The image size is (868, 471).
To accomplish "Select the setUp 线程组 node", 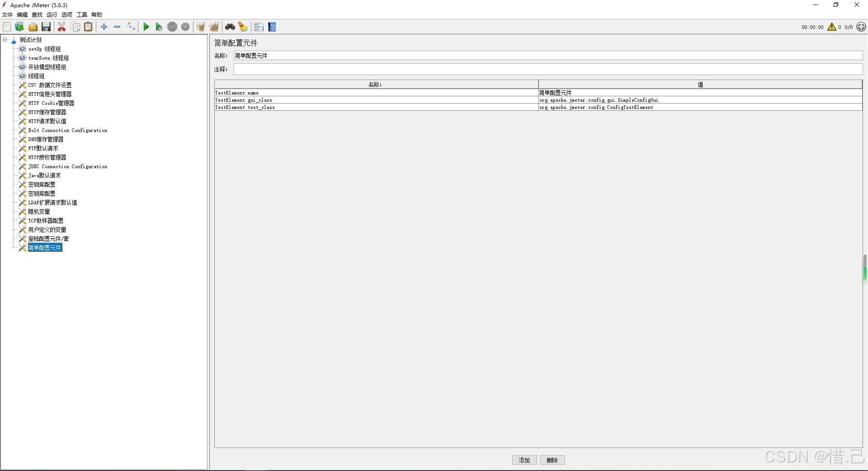I will [x=44, y=49].
